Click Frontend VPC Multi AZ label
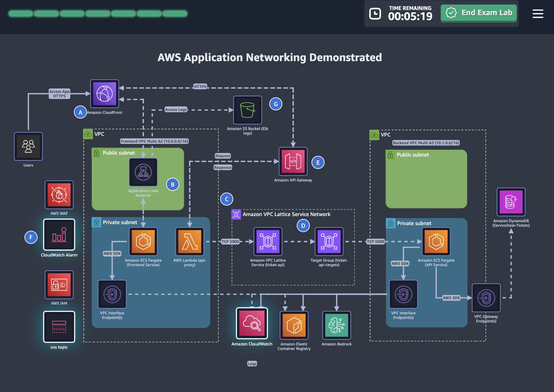Image resolution: width=554 pixels, height=392 pixels. point(154,141)
